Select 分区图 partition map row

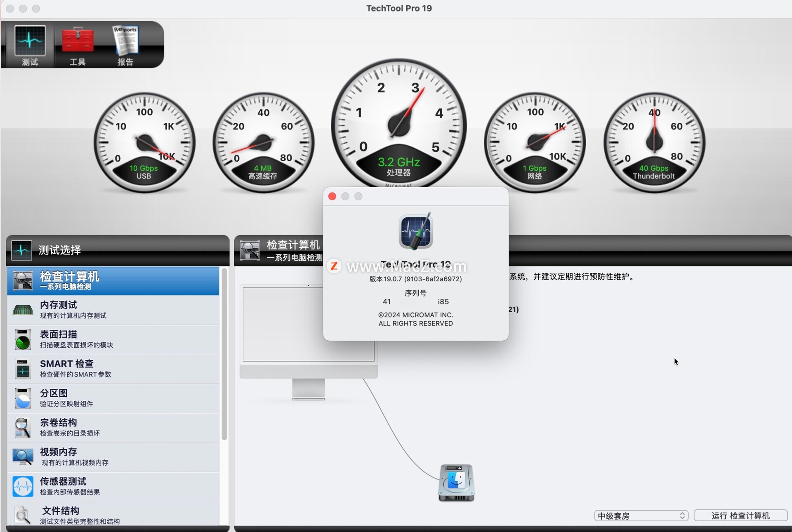coord(113,398)
